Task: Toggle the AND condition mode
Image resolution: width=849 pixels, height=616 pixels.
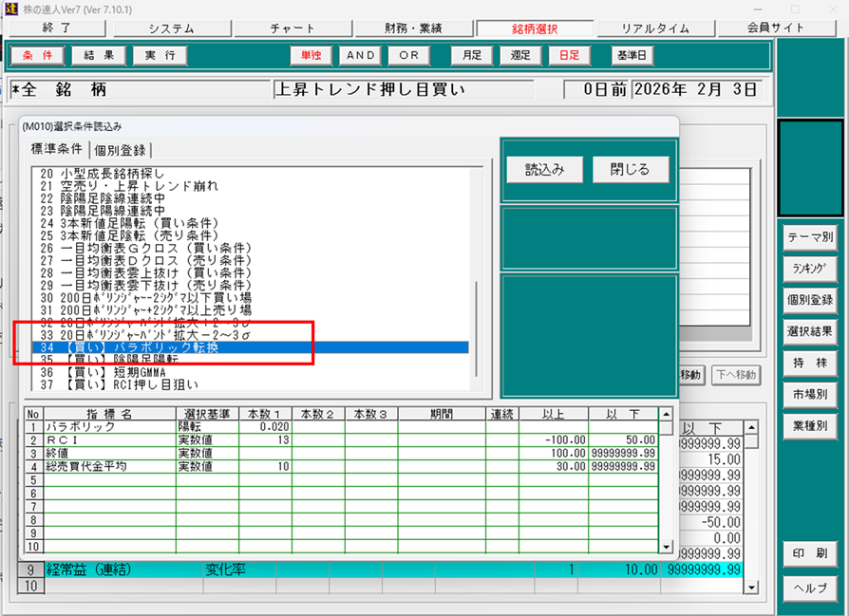Action: 361,55
